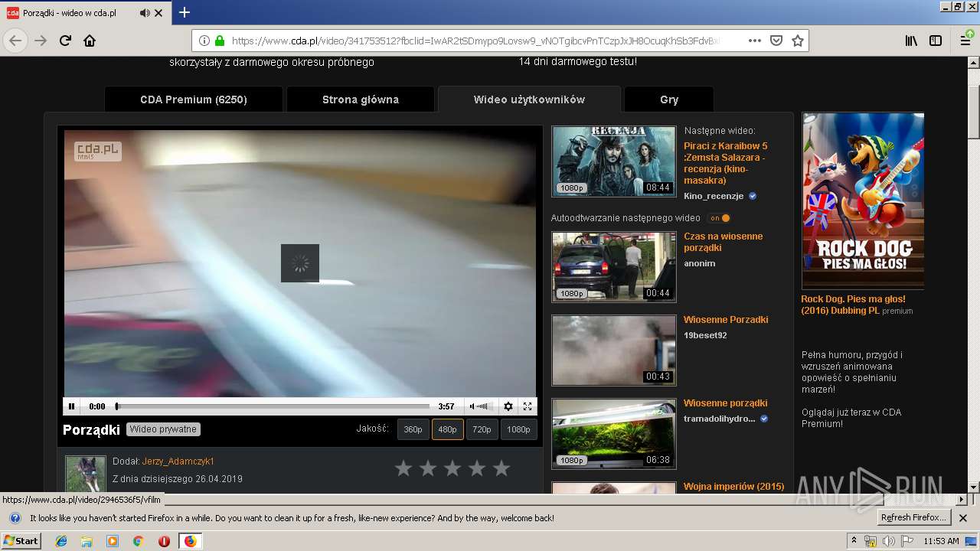Screen dimensions: 980x551
Task: Open aquarium thumbnail lasting 06:38
Action: point(614,434)
